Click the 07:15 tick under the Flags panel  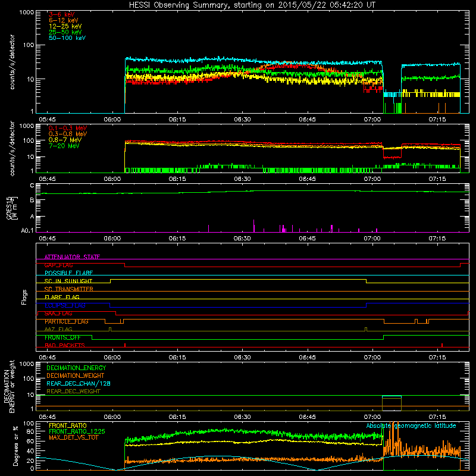pos(437,358)
